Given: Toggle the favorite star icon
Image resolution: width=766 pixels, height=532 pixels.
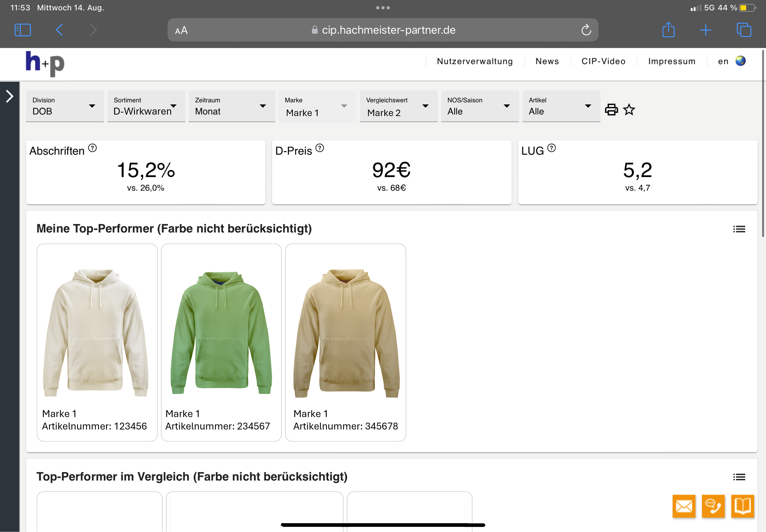Looking at the screenshot, I should (x=629, y=110).
